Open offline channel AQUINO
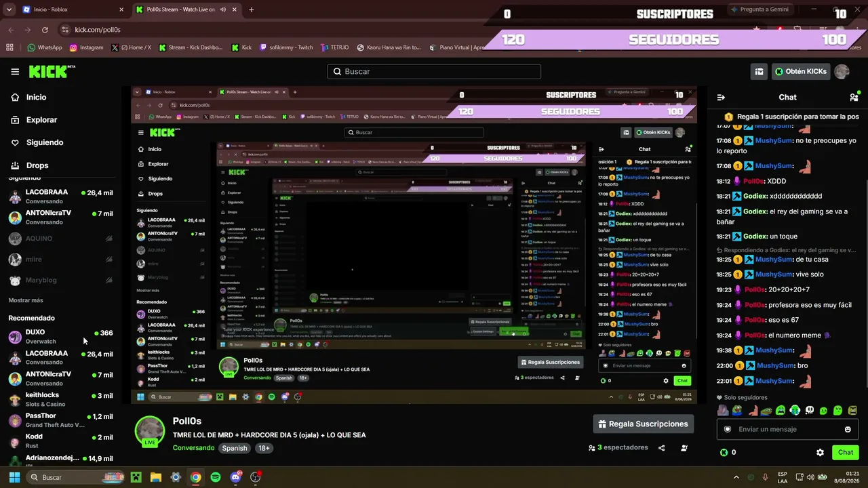 [x=60, y=239]
